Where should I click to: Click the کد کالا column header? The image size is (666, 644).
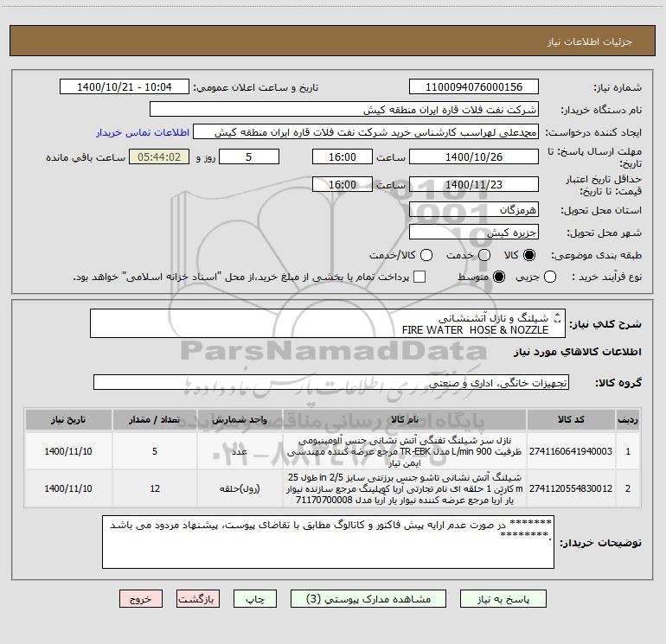(571, 419)
